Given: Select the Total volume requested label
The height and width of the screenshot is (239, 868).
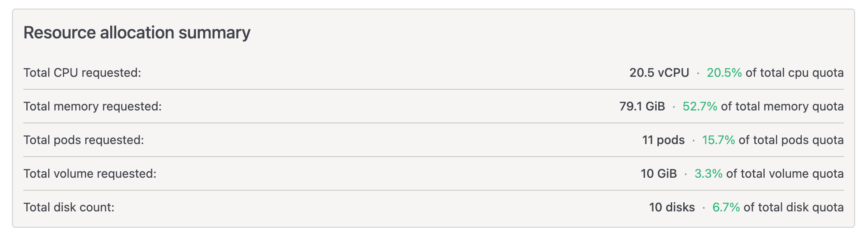Looking at the screenshot, I should (90, 173).
